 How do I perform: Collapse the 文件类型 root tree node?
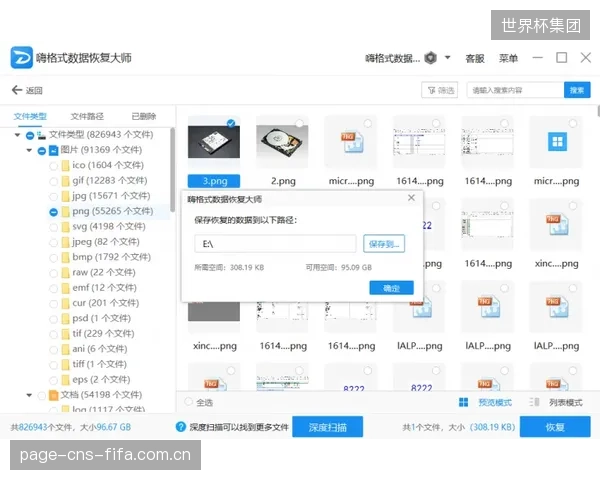click(17, 135)
